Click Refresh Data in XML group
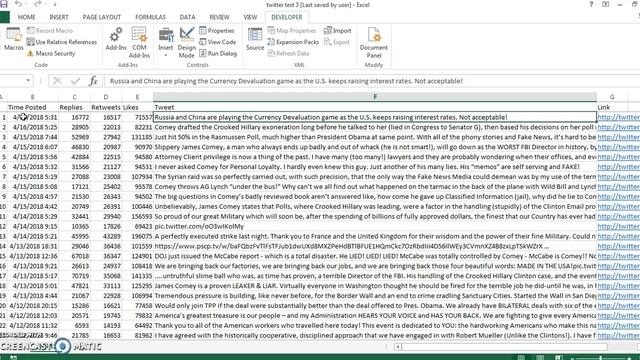 coord(288,53)
